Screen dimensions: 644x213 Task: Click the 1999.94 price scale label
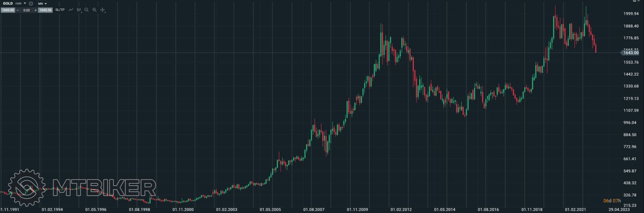[631, 14]
